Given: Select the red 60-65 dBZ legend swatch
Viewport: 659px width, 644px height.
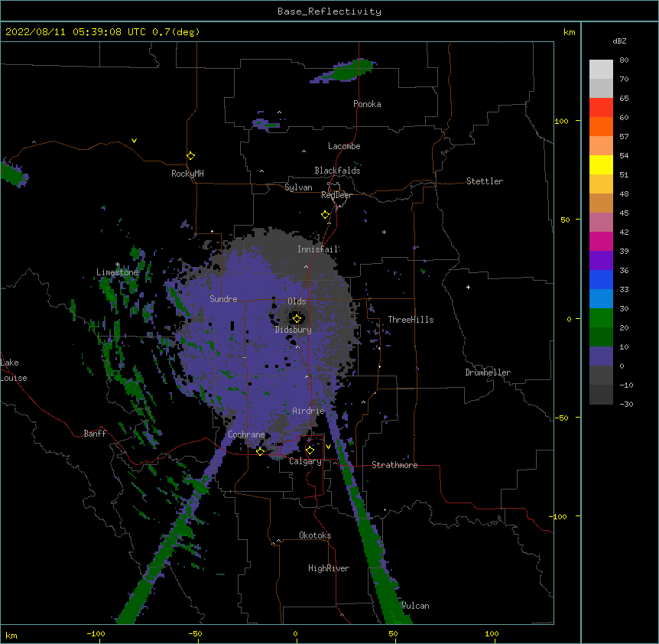Looking at the screenshot, I should (x=601, y=107).
